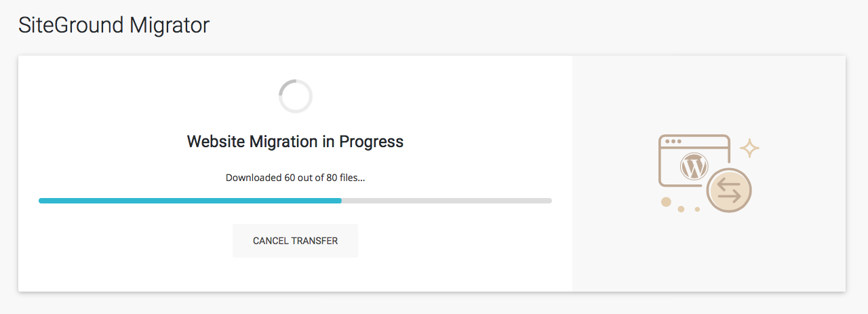Click the end of the blue progress fill
The width and height of the screenshot is (868, 314).
click(340, 201)
